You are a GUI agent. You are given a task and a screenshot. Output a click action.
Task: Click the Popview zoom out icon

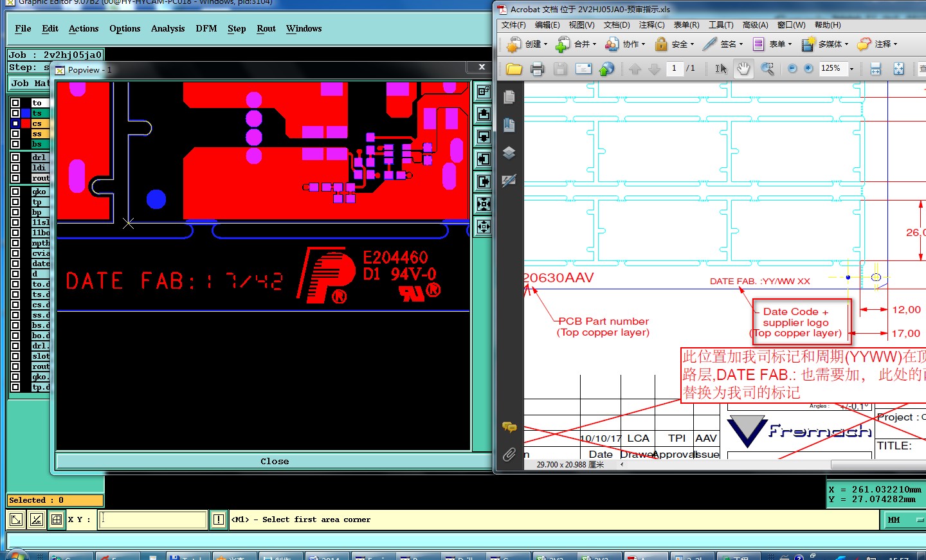tap(483, 227)
